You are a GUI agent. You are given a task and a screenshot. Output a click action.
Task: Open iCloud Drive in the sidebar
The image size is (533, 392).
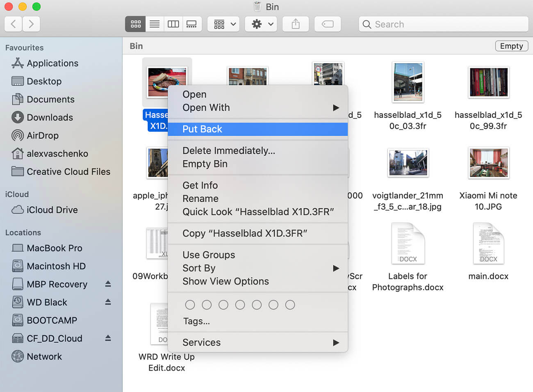point(52,210)
